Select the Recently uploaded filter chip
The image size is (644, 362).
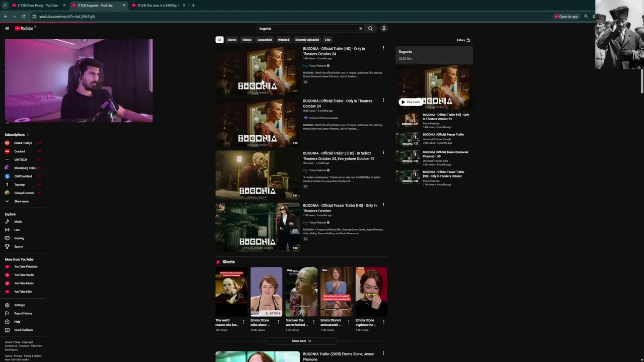click(x=307, y=40)
